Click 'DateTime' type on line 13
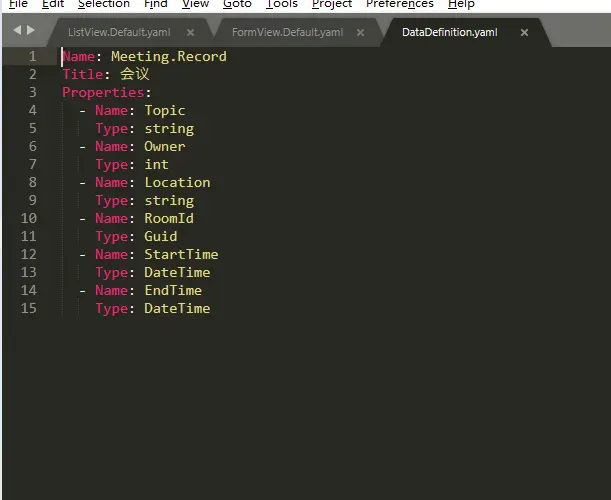 (x=177, y=272)
